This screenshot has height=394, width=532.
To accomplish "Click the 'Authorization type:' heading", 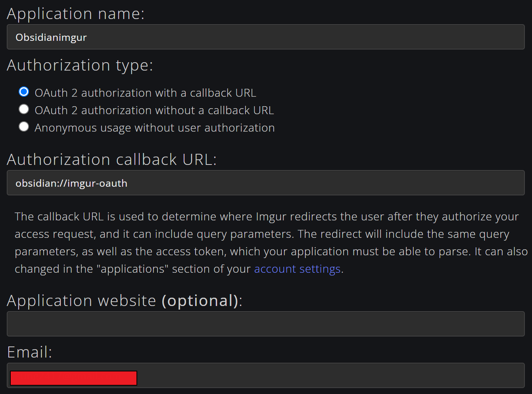I will coord(80,65).
